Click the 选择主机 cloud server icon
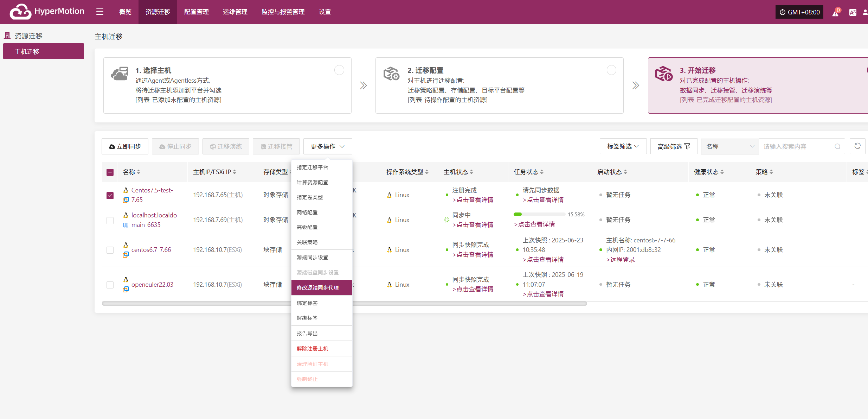This screenshot has height=419, width=868. coord(120,74)
